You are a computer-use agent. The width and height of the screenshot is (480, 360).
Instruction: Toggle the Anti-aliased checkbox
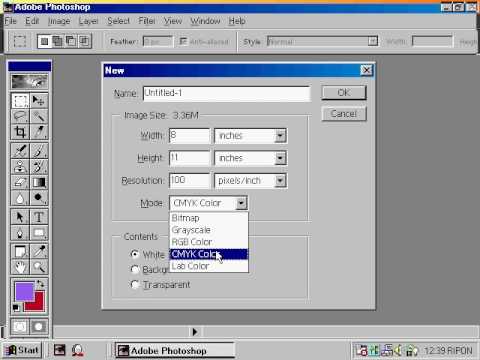pos(183,41)
